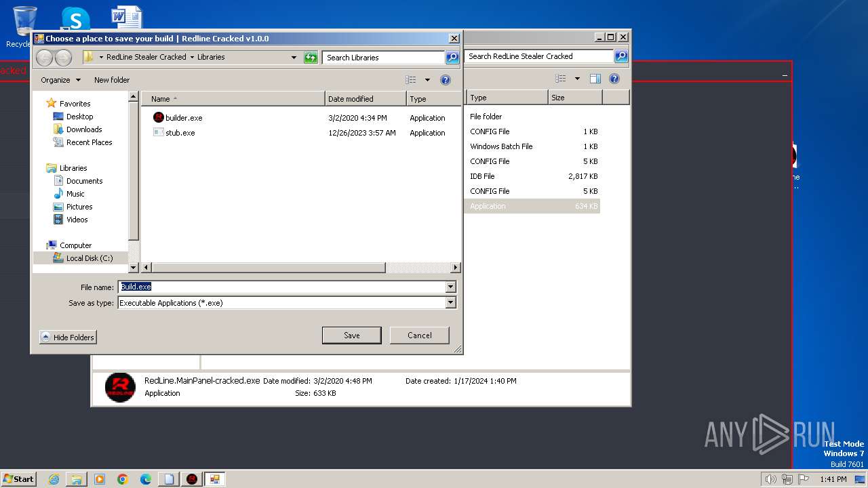868x488 pixels.
Task: Select Computer in navigation pane
Action: [x=75, y=245]
